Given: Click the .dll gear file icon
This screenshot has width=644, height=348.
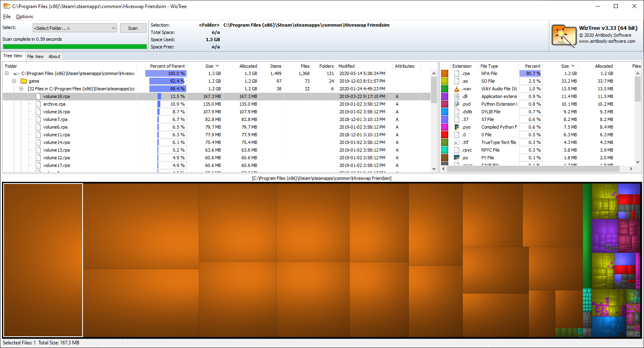Looking at the screenshot, I should [457, 96].
